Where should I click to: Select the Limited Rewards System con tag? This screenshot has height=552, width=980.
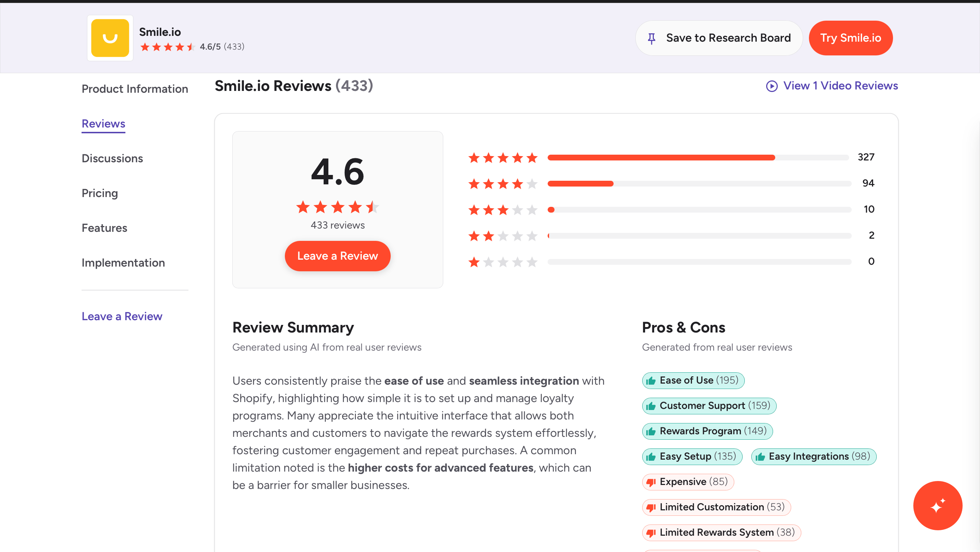(x=721, y=532)
